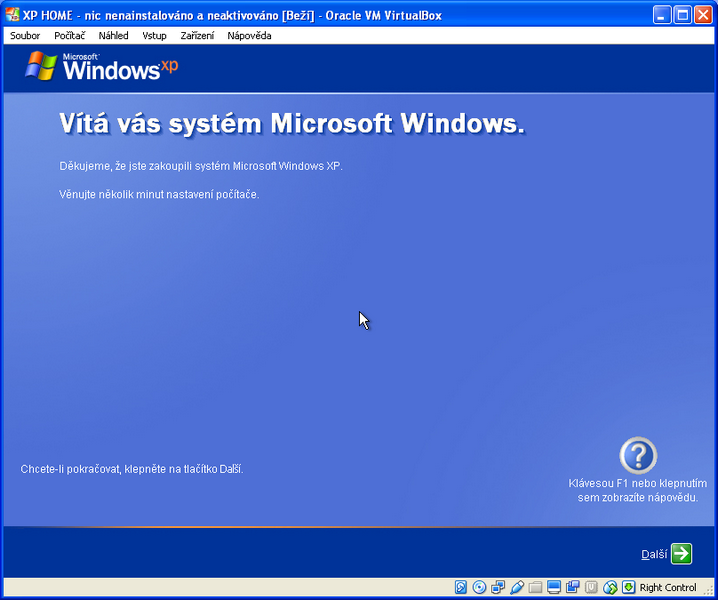Open the Náhled menu

coord(113,36)
